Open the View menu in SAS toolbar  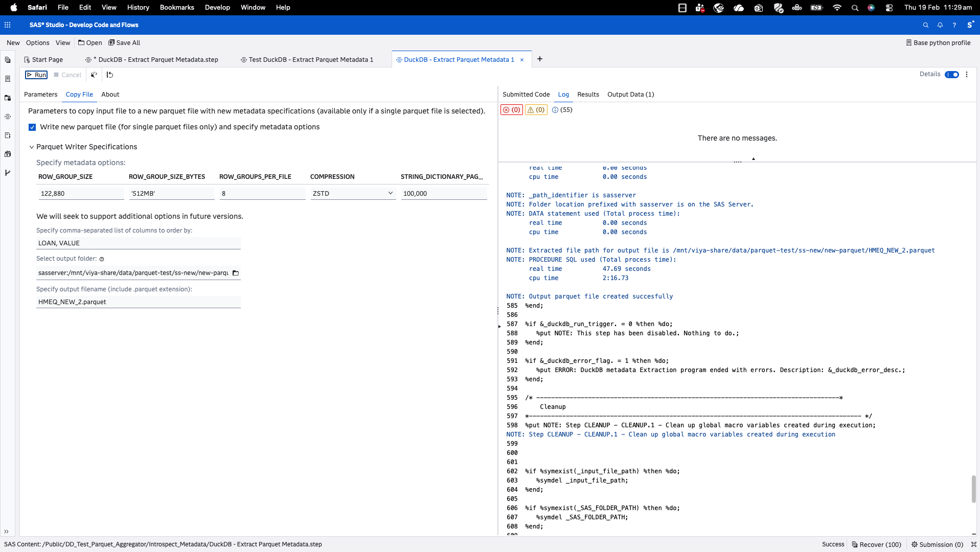(63, 43)
